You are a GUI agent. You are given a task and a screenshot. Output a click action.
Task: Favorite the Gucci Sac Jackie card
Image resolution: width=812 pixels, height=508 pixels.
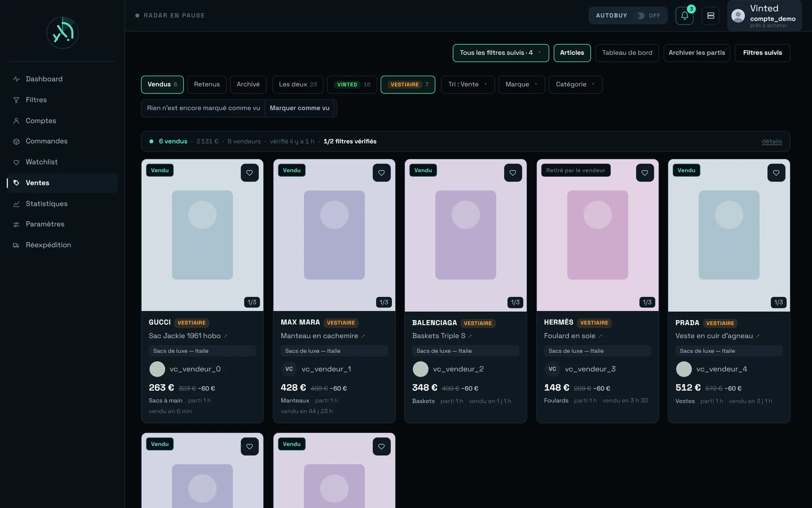tap(250, 173)
